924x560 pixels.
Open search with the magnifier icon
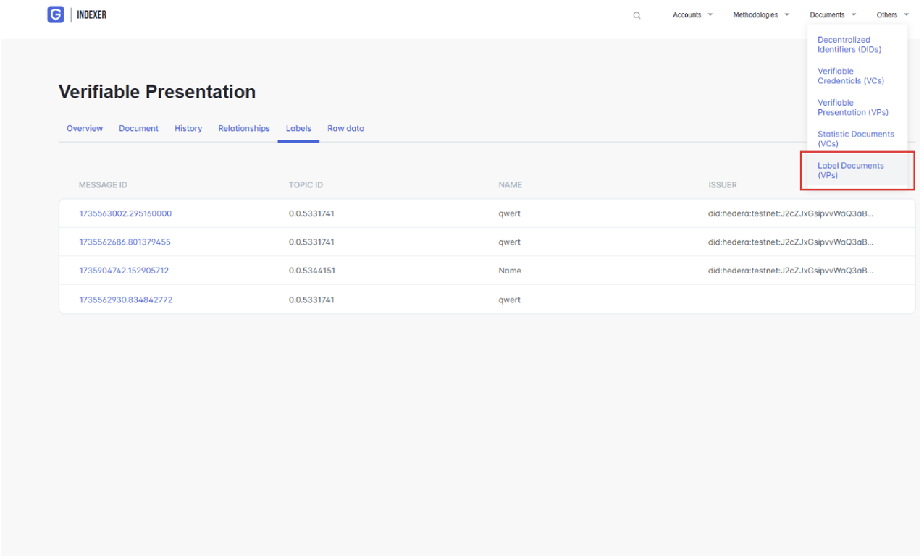(637, 15)
